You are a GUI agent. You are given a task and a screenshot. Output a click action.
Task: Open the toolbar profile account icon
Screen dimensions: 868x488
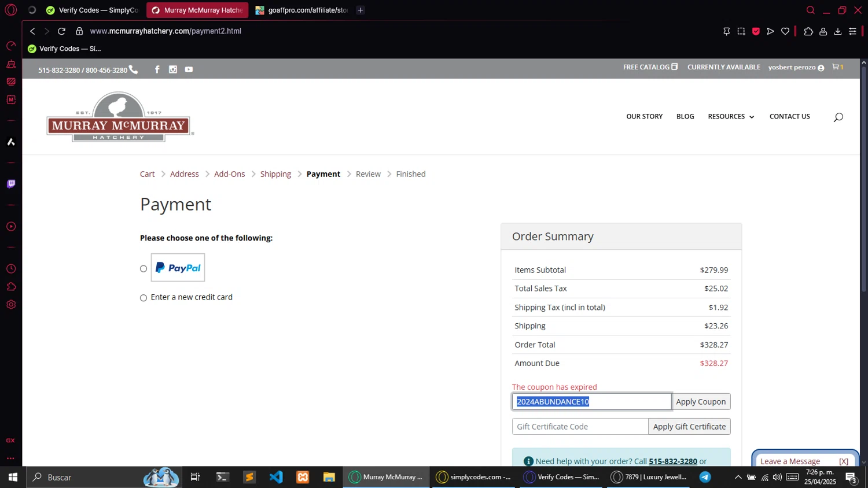823,31
